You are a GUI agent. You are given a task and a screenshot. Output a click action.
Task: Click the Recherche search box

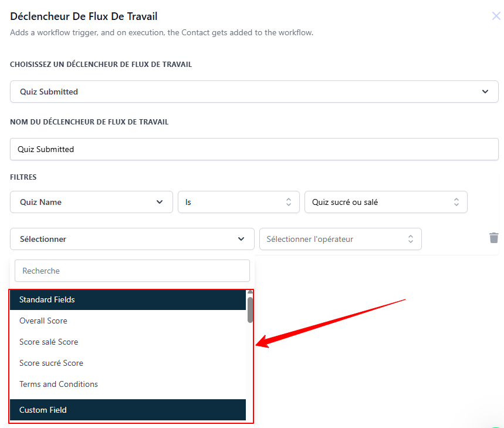(132, 271)
